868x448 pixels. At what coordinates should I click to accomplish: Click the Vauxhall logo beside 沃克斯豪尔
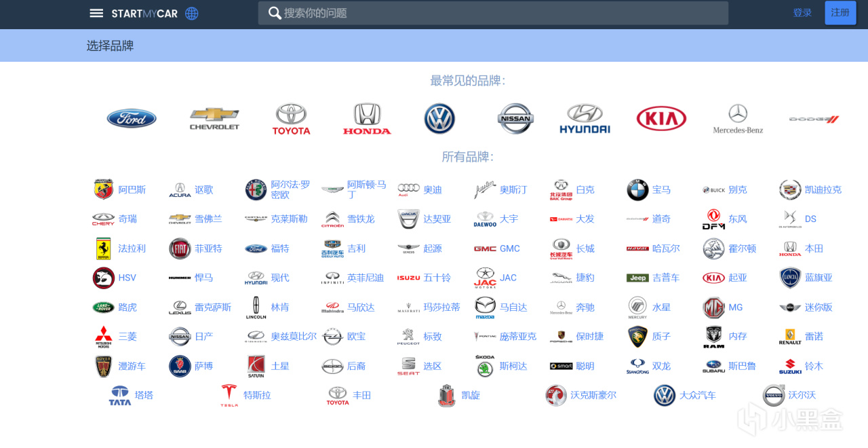click(556, 395)
